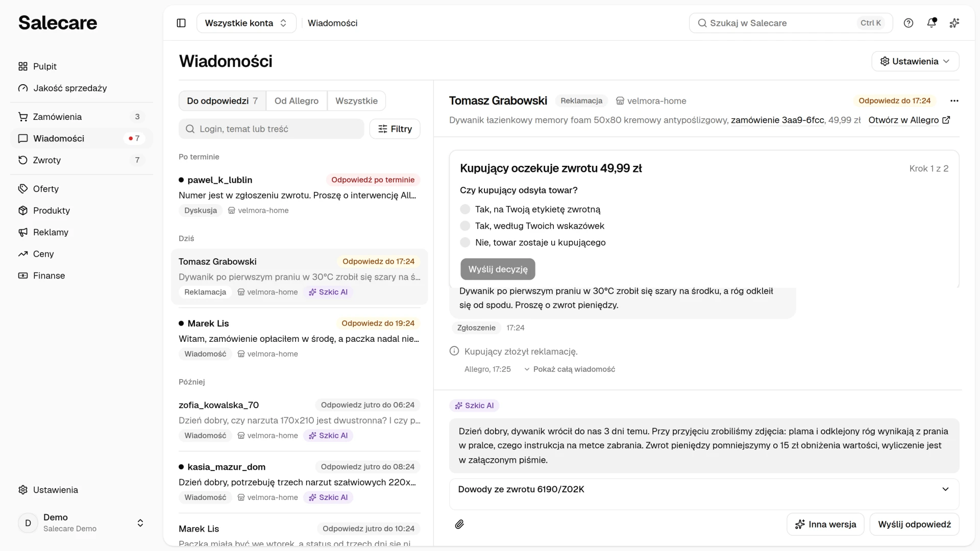Screen dimensions: 980x551
Task: Generate 'Inna wersja' of AI draft
Action: point(825,524)
